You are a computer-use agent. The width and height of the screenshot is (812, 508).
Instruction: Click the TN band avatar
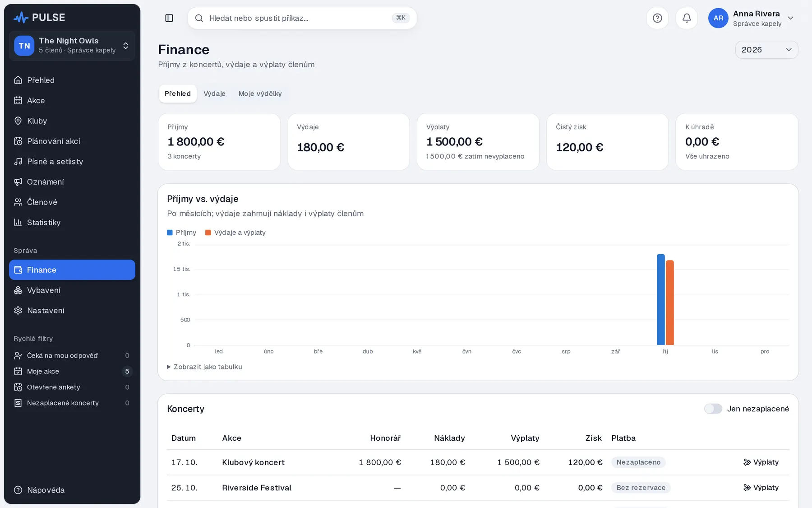click(x=24, y=46)
